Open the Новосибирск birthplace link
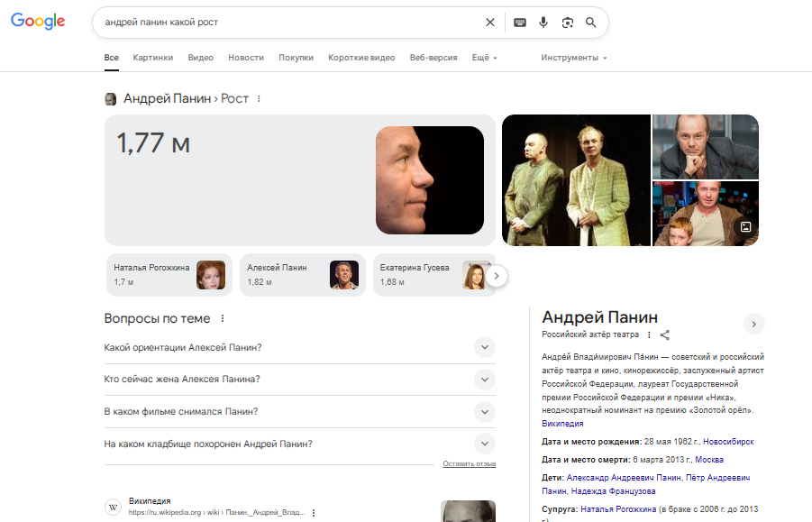 [728, 442]
